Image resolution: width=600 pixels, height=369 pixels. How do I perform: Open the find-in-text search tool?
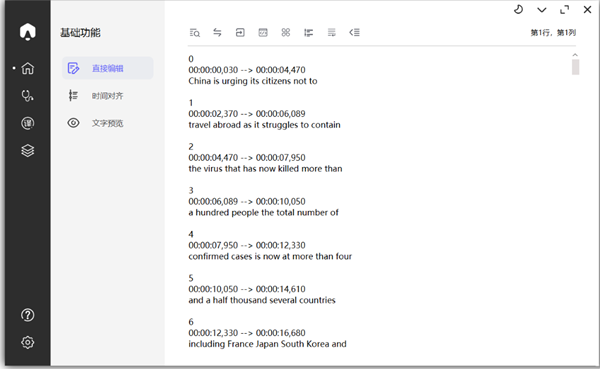(x=194, y=33)
